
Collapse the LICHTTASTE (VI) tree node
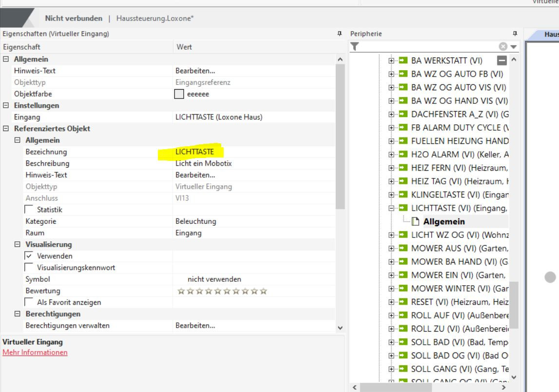pos(391,208)
